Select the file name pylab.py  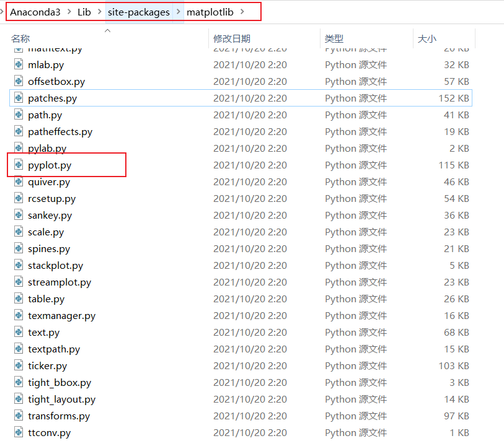click(47, 149)
